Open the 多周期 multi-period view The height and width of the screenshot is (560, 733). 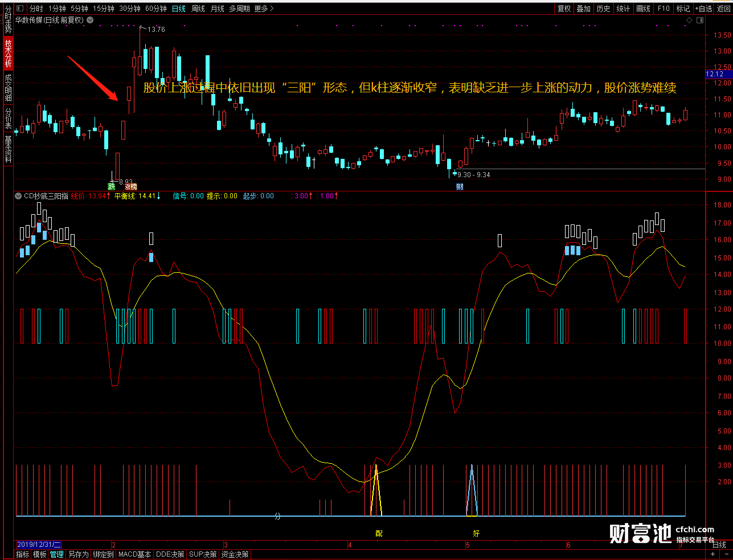tap(240, 9)
